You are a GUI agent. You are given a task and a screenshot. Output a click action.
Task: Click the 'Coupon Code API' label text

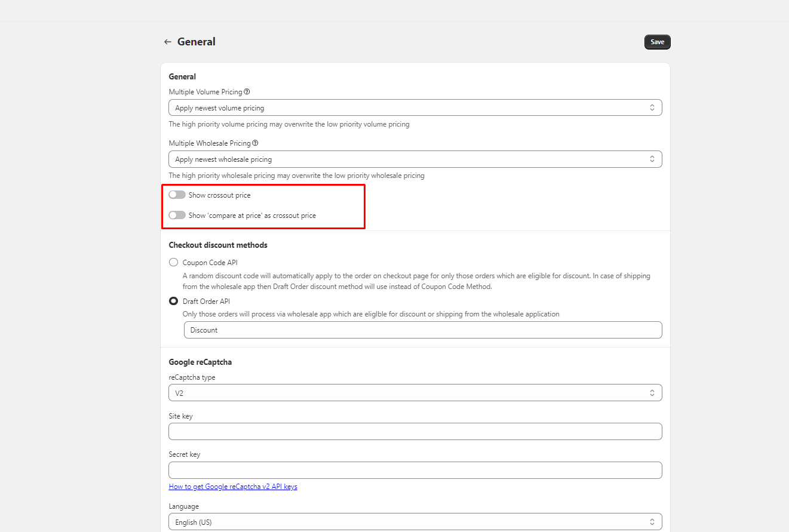click(x=210, y=262)
